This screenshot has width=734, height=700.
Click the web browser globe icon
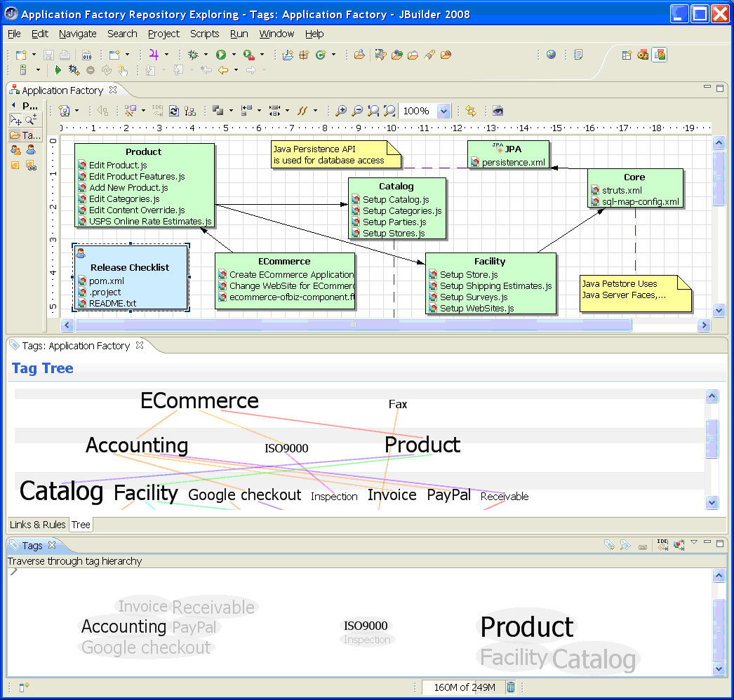(551, 55)
